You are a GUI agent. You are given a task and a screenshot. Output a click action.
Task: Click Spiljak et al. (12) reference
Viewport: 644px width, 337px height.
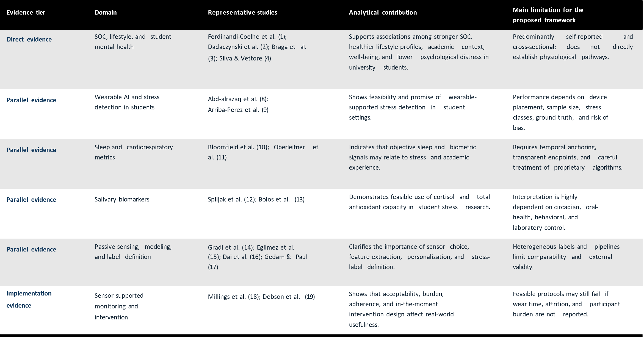point(232,199)
